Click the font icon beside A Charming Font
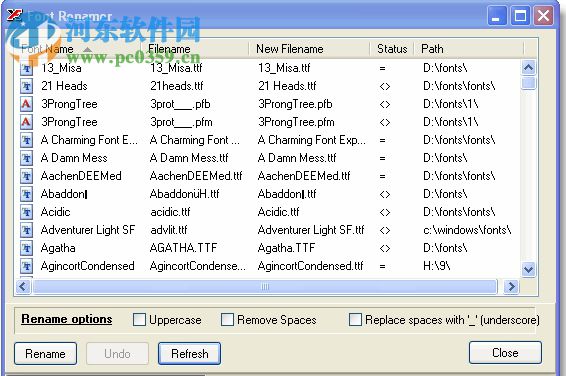This screenshot has width=566, height=376. pyautogui.click(x=26, y=140)
